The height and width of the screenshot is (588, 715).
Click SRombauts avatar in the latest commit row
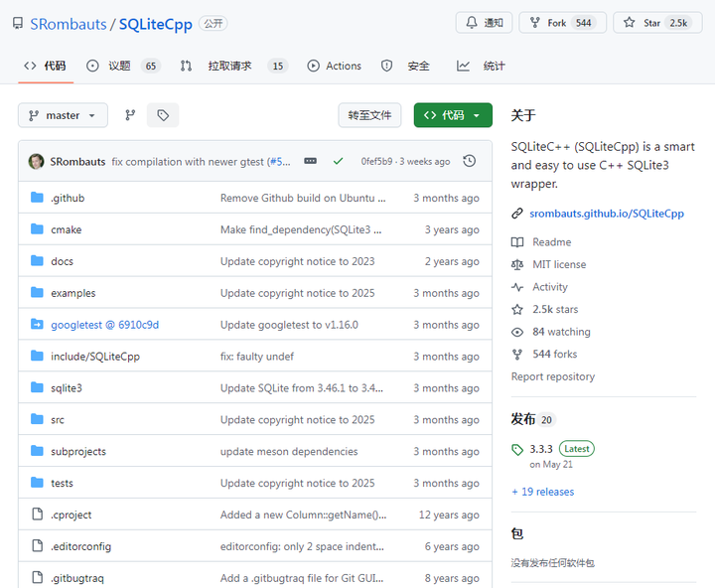(37, 161)
